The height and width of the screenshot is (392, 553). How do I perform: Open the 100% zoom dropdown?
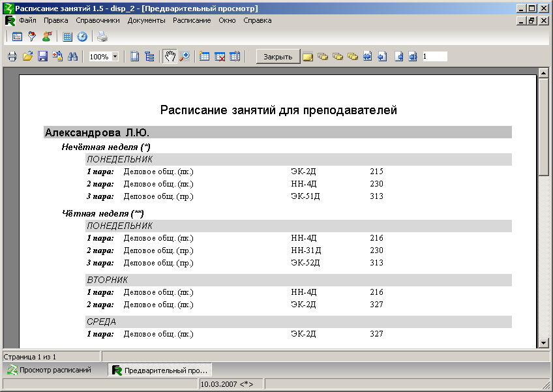115,57
